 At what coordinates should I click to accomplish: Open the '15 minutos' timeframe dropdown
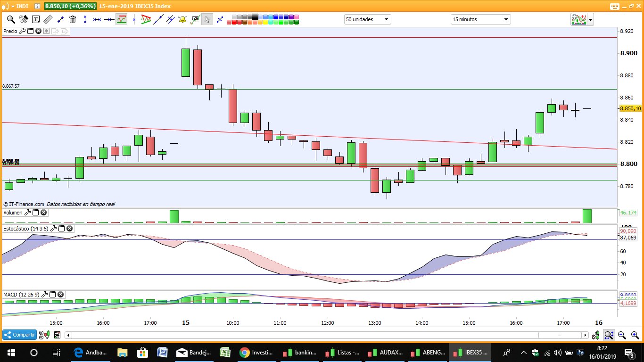pyautogui.click(x=480, y=19)
